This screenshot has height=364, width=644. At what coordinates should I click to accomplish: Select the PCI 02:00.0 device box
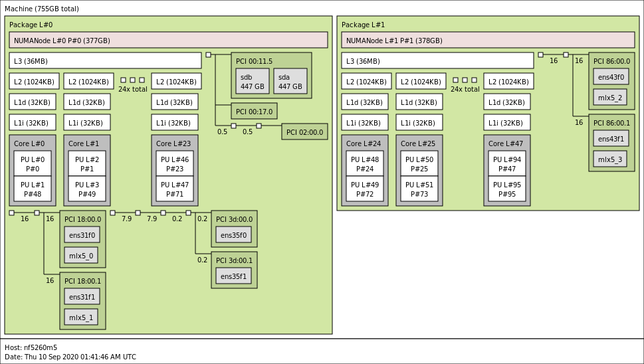tap(304, 132)
